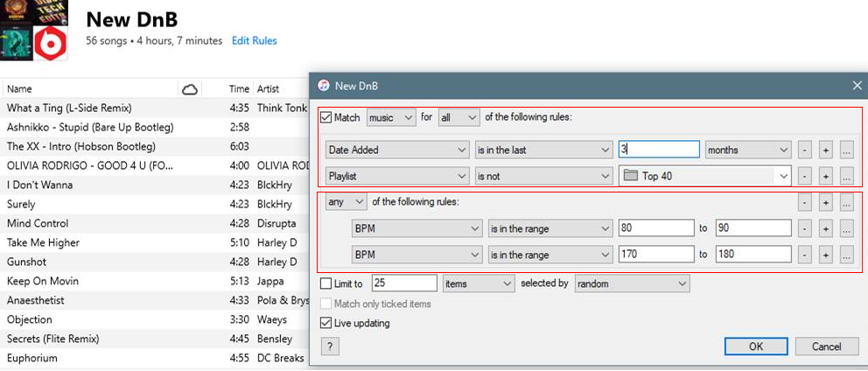Click the nested rule button on the any group row

pyautogui.click(x=845, y=202)
